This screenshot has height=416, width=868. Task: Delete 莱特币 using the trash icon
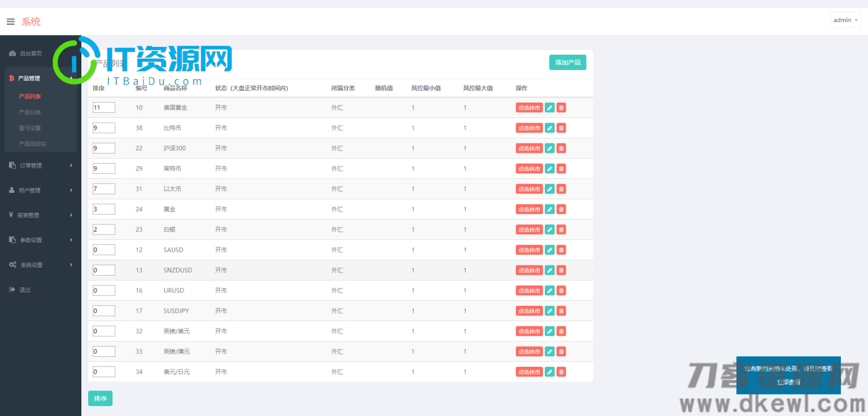[x=561, y=169]
